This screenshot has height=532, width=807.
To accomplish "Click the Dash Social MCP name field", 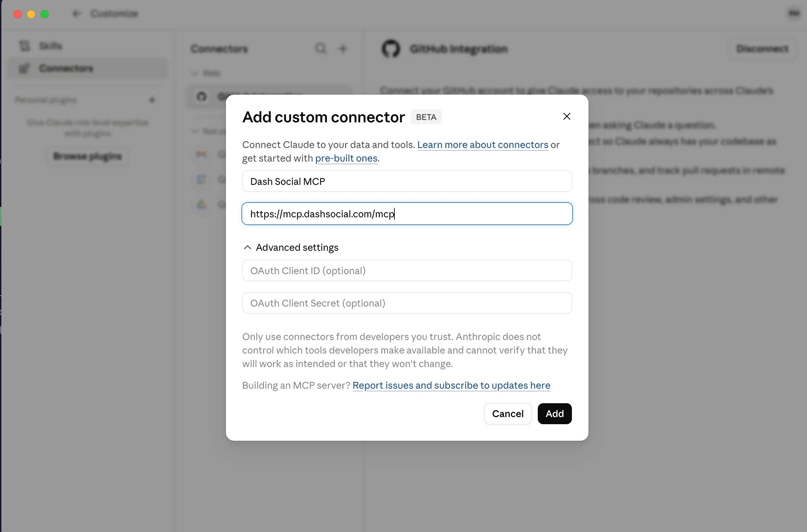I will coord(407,181).
